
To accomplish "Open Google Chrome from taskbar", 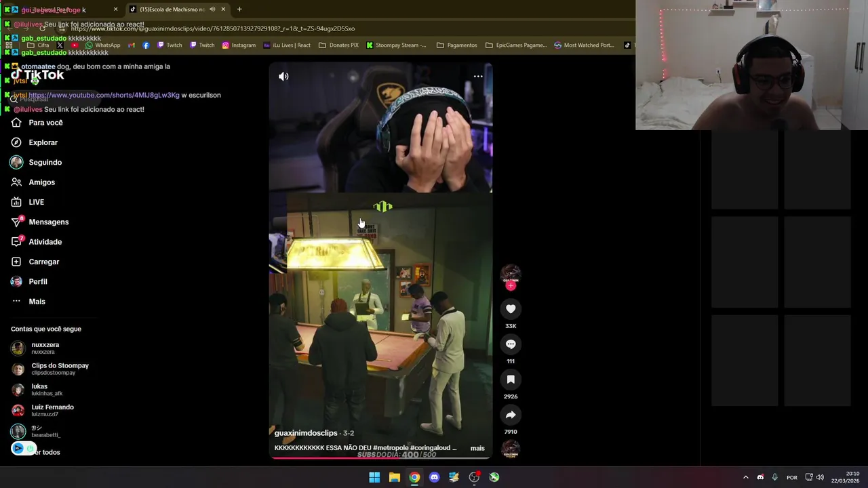I will coord(414,477).
